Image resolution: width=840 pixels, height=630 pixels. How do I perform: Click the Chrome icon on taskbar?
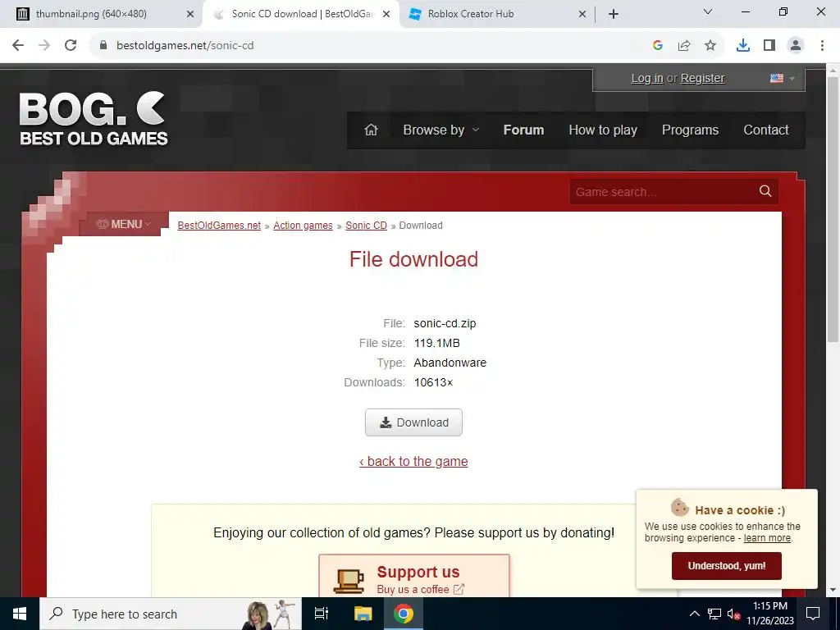pyautogui.click(x=404, y=614)
